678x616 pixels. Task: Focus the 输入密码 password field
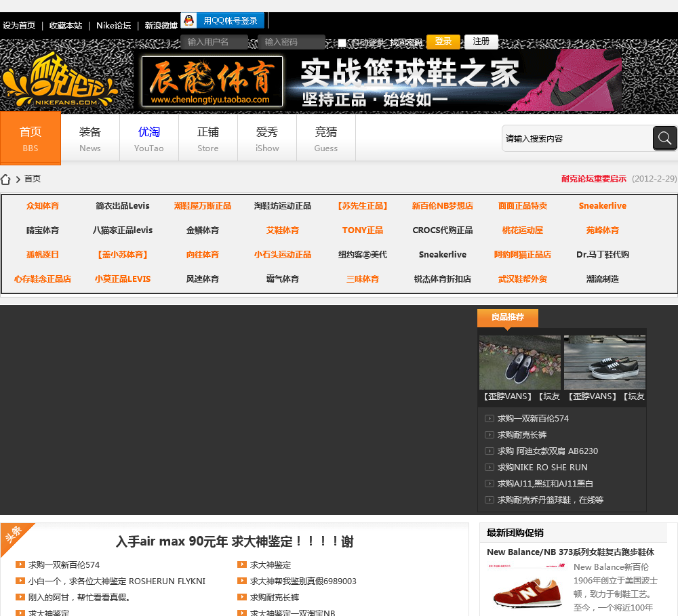[x=291, y=42]
